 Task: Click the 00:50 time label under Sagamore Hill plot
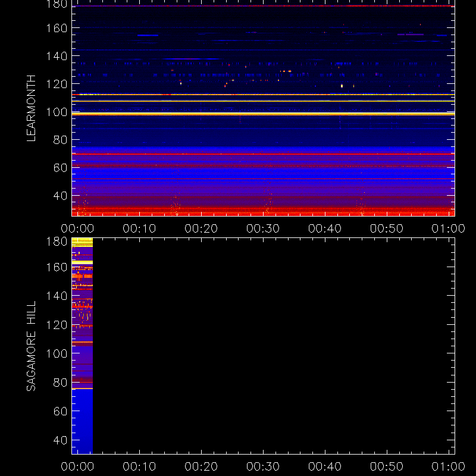point(387,466)
